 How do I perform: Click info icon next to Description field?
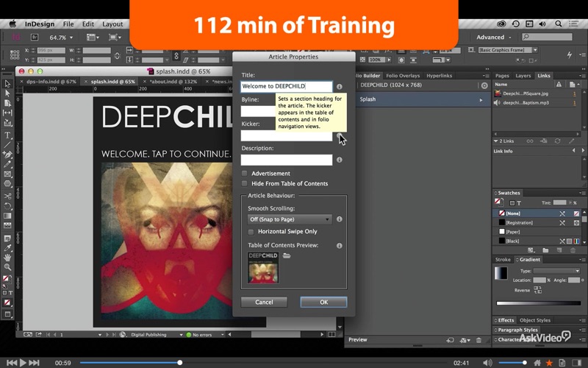(x=340, y=160)
